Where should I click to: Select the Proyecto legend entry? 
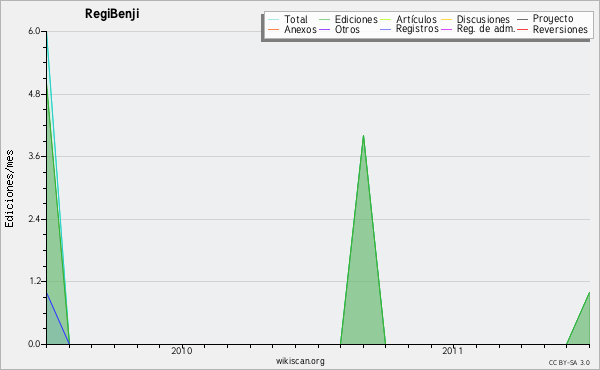pyautogui.click(x=553, y=19)
